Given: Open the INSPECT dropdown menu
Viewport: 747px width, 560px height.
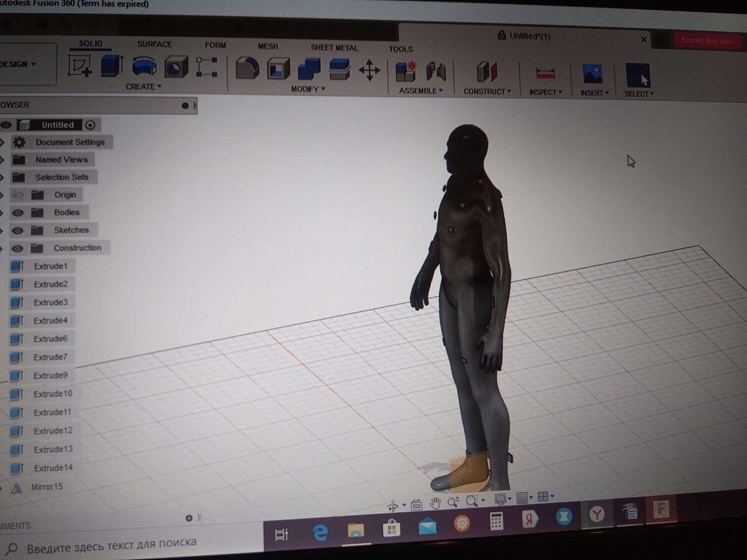Looking at the screenshot, I should (545, 92).
